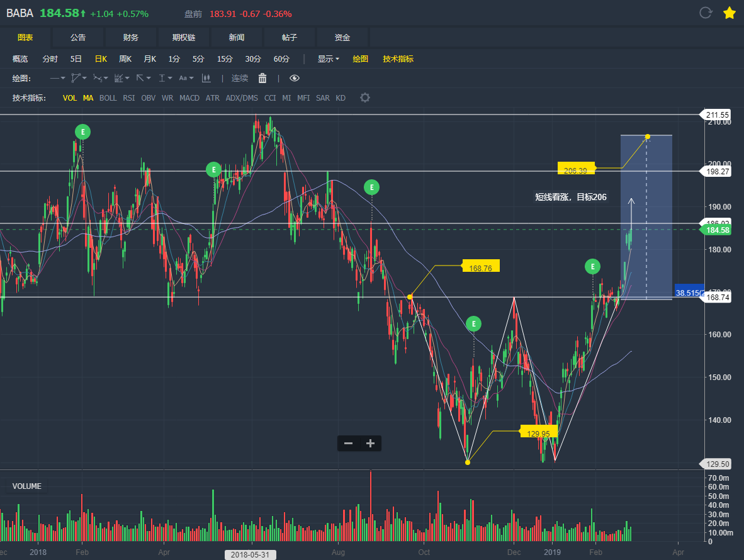
Task: Click the 129.95 yellow price label
Action: click(x=539, y=431)
